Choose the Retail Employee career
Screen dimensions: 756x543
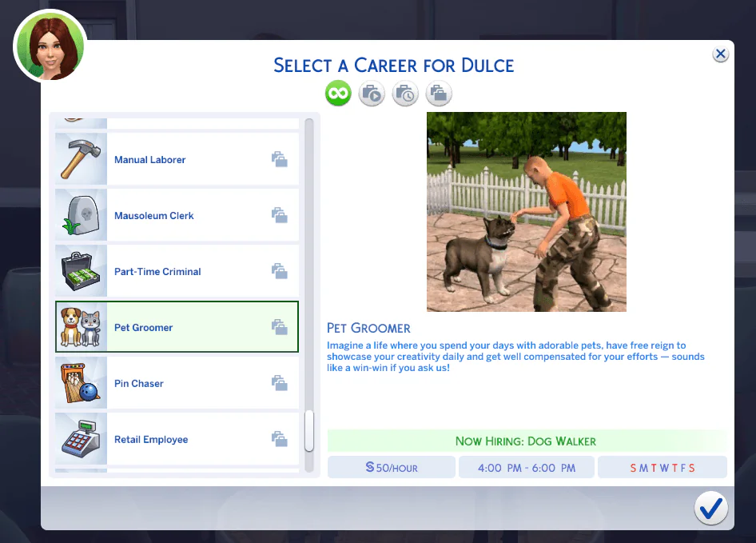click(x=177, y=439)
